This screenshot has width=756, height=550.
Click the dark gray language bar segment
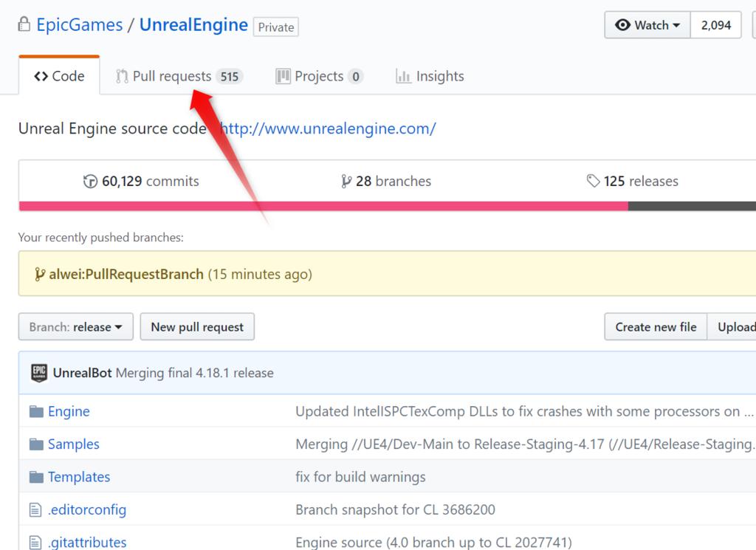pos(692,206)
